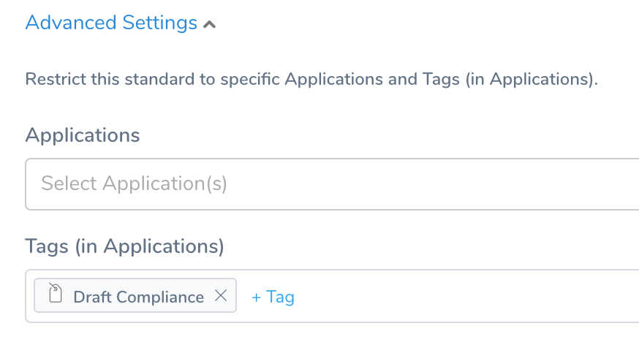The width and height of the screenshot is (639, 364).
Task: Add a new tag with + Tag
Action: [x=273, y=297]
